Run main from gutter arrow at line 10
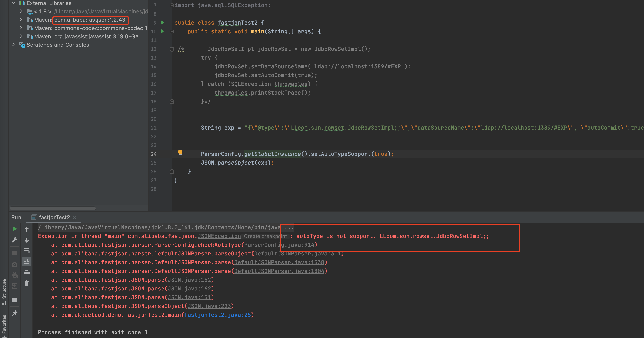This screenshot has width=644, height=338. point(163,31)
